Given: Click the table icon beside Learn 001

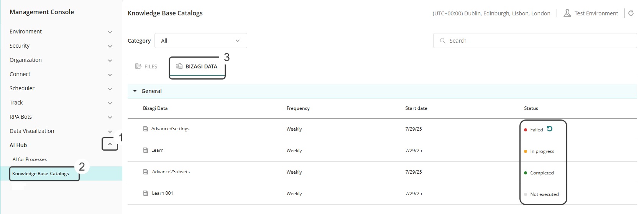Looking at the screenshot, I should coord(146,194).
